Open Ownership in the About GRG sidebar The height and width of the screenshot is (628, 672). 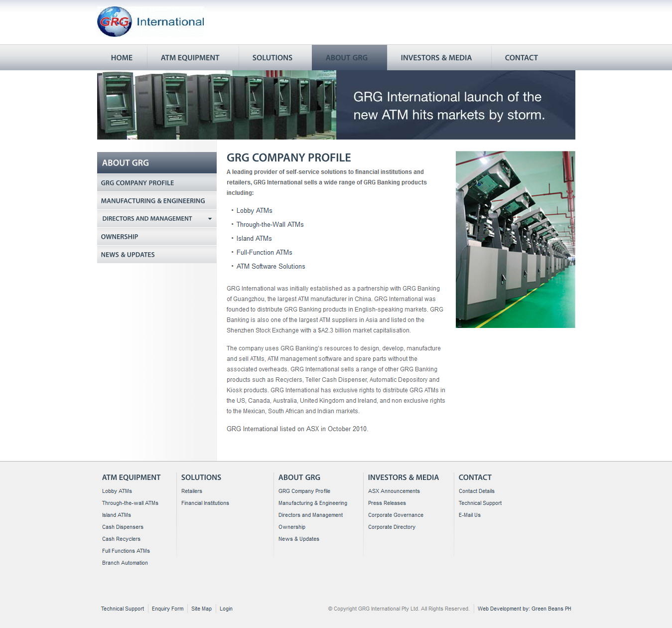click(x=120, y=237)
